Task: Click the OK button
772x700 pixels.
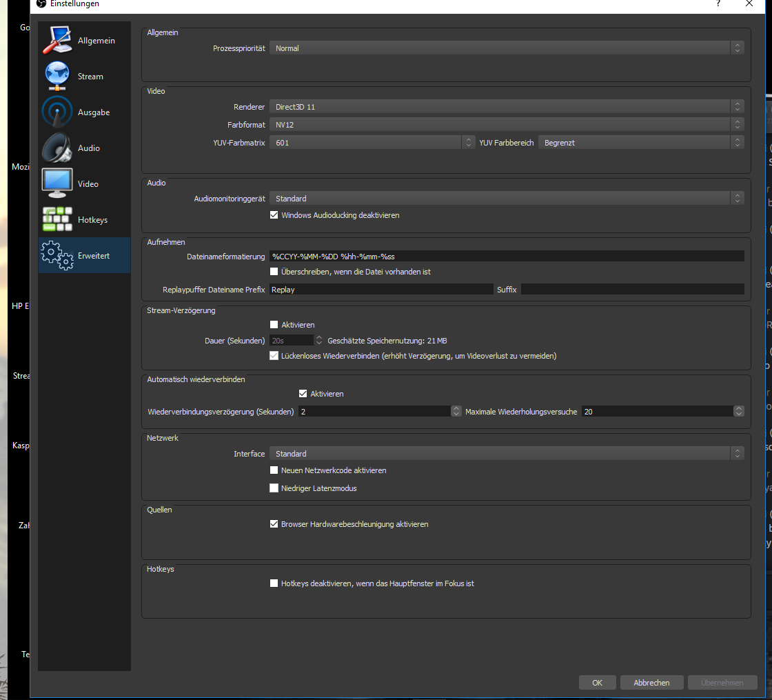Action: pos(597,683)
